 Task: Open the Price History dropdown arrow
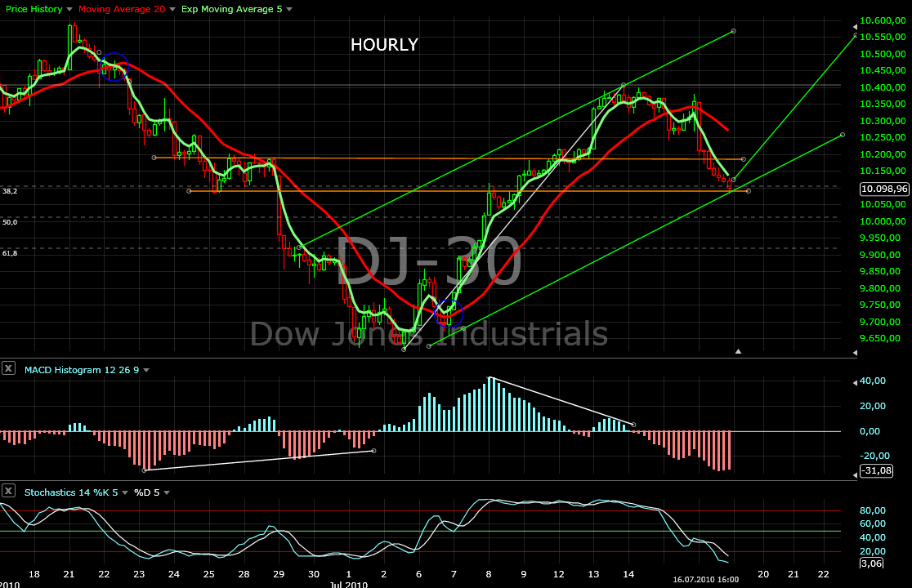click(69, 9)
